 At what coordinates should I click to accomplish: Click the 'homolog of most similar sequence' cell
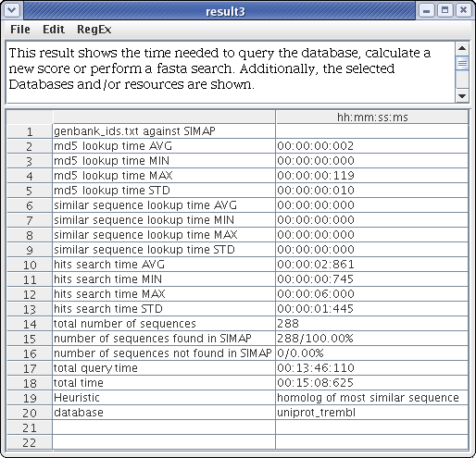tap(372, 398)
